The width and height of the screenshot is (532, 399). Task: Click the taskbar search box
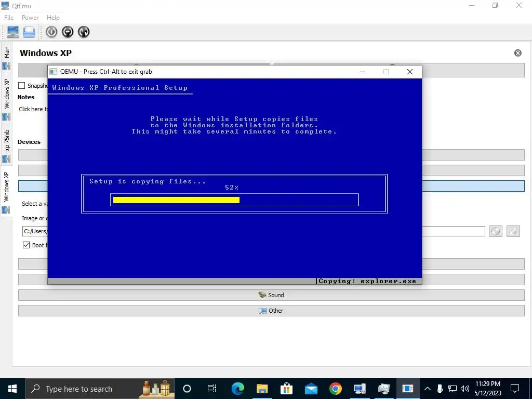click(100, 389)
